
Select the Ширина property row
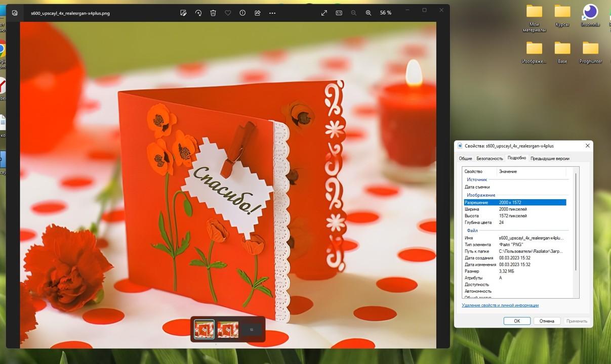click(515, 209)
